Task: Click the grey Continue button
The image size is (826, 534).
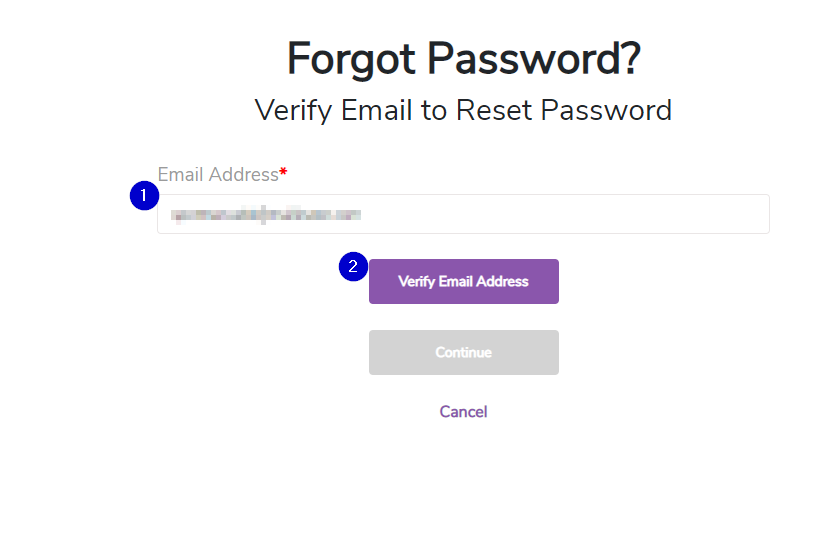Action: tap(463, 352)
